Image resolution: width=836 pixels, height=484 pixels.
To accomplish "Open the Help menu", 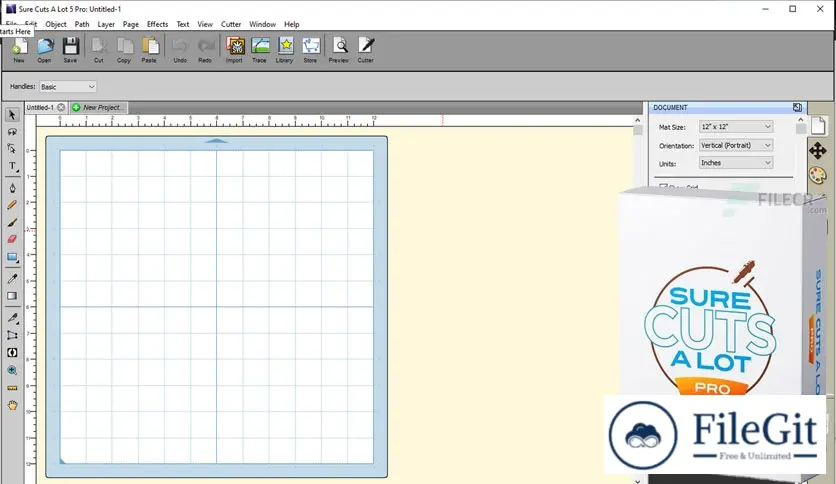I will tap(292, 24).
